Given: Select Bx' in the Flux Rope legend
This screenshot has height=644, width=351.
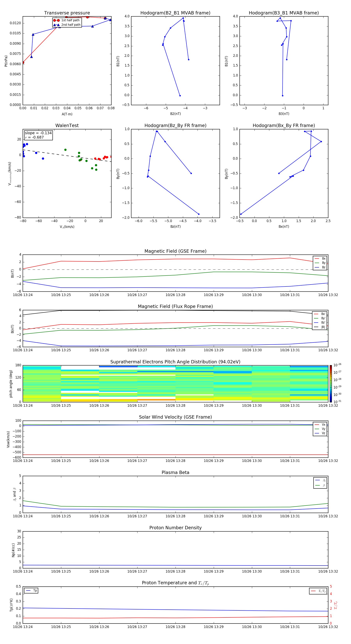Looking at the screenshot, I should (x=320, y=314).
